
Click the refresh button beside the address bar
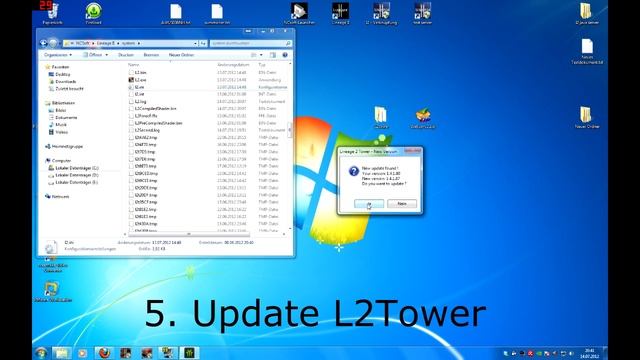coord(203,43)
